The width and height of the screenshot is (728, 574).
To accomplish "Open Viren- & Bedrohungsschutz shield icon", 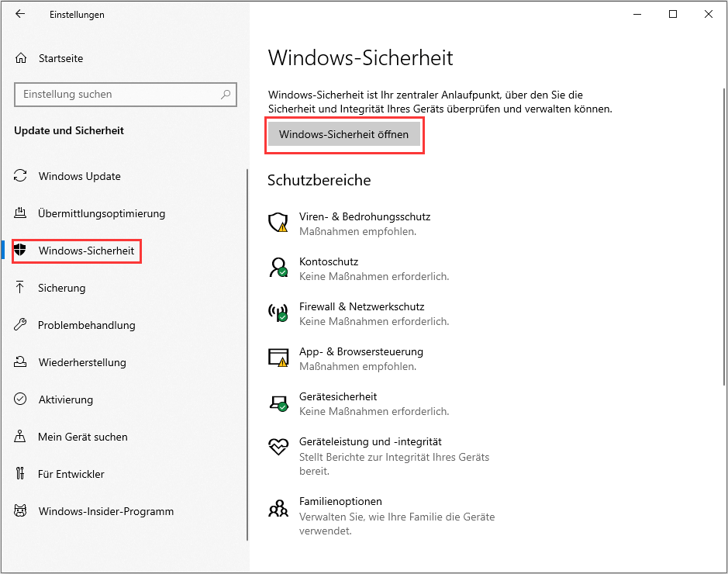I will tap(278, 223).
